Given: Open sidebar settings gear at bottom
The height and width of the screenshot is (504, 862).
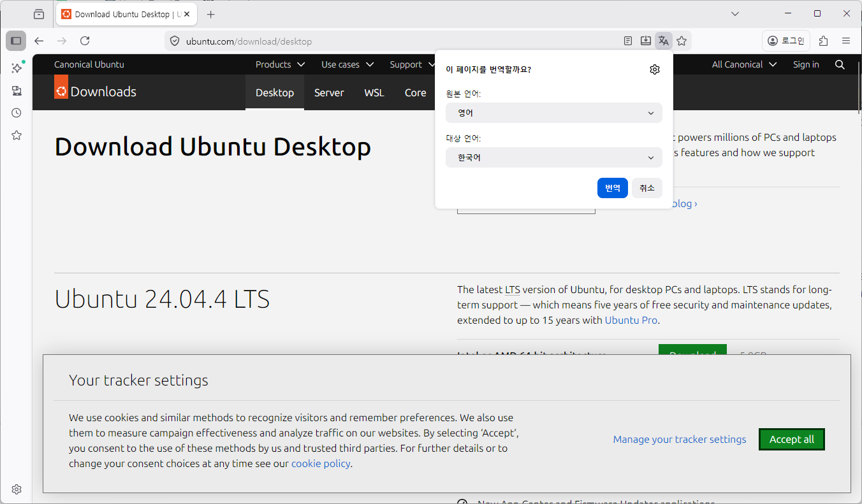Looking at the screenshot, I should [x=17, y=489].
